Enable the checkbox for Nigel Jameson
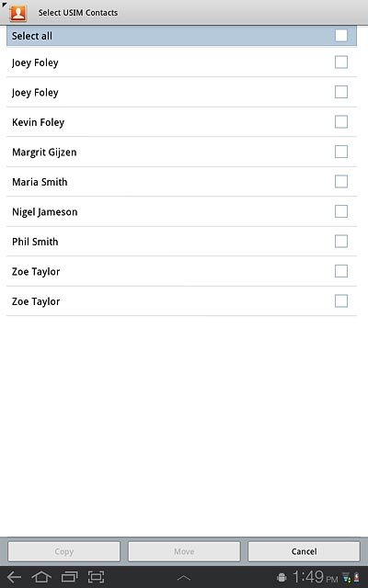 pyautogui.click(x=341, y=211)
